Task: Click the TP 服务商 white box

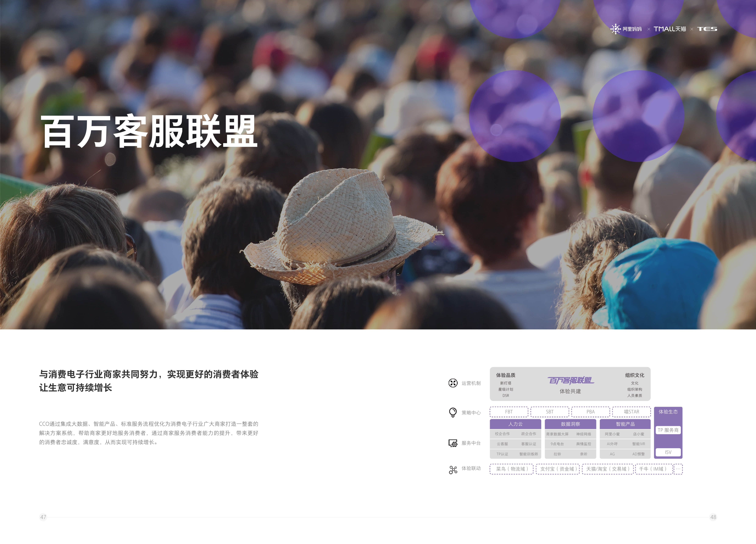Action: point(668,430)
